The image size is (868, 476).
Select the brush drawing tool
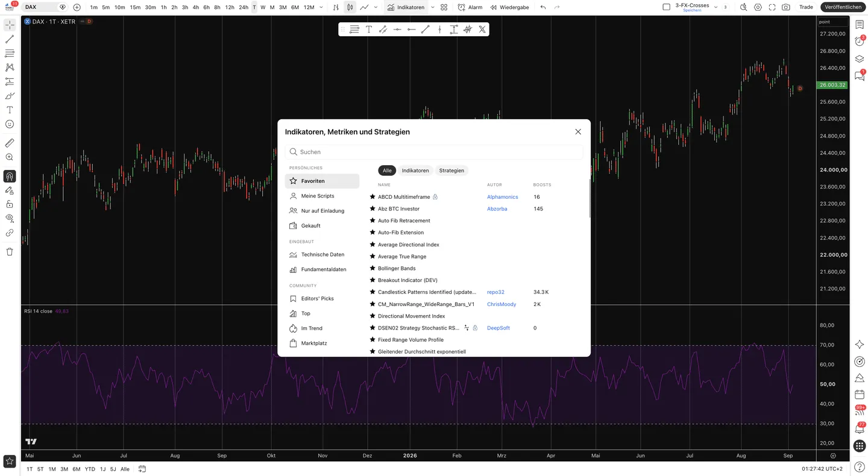click(x=10, y=96)
